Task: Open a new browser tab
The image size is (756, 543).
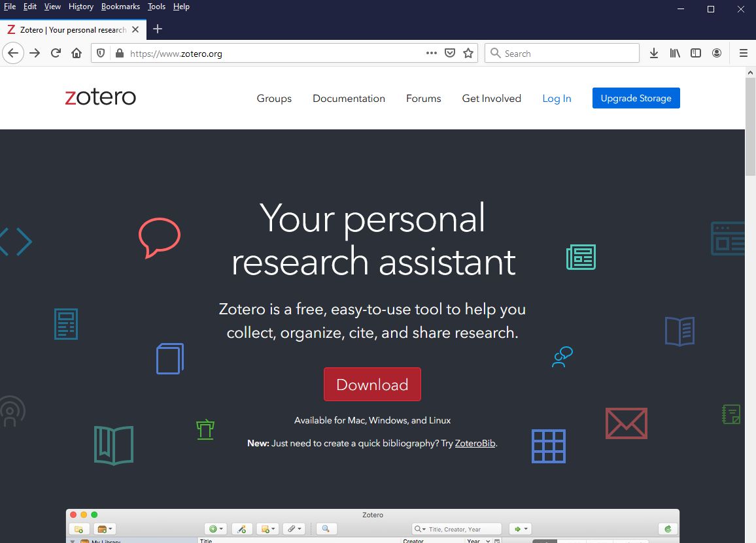Action: pos(158,29)
